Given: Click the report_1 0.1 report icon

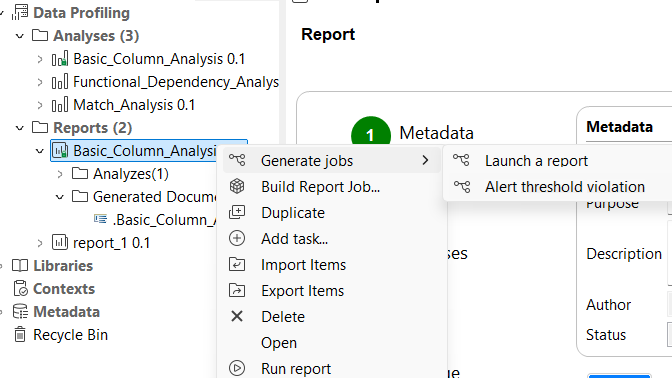Looking at the screenshot, I should pos(60,242).
